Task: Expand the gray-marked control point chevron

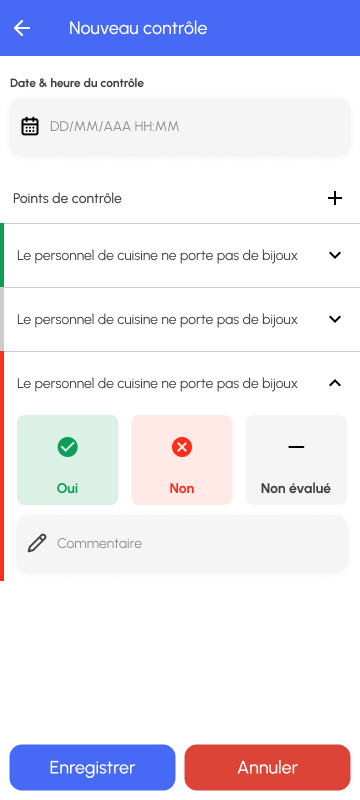Action: click(x=335, y=319)
